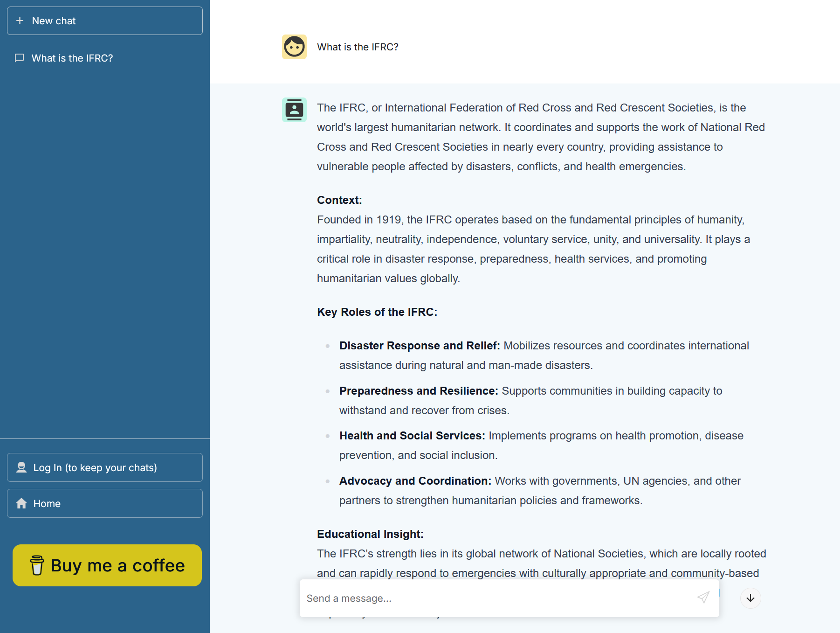The width and height of the screenshot is (840, 633).
Task: Go to Home page
Action: (105, 503)
